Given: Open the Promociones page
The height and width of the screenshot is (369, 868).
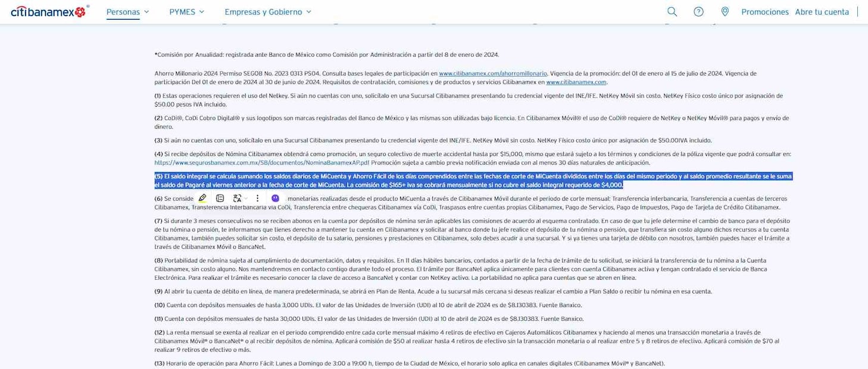Looking at the screenshot, I should pyautogui.click(x=765, y=12).
